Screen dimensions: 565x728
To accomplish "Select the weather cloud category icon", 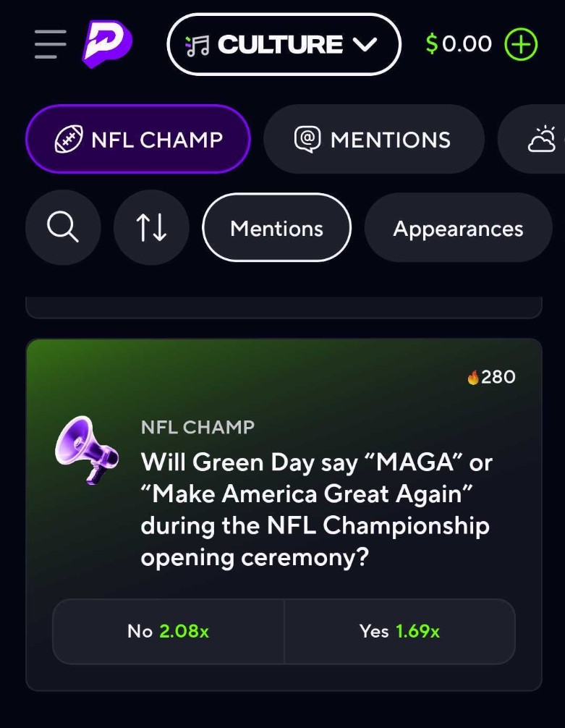I will [x=541, y=139].
